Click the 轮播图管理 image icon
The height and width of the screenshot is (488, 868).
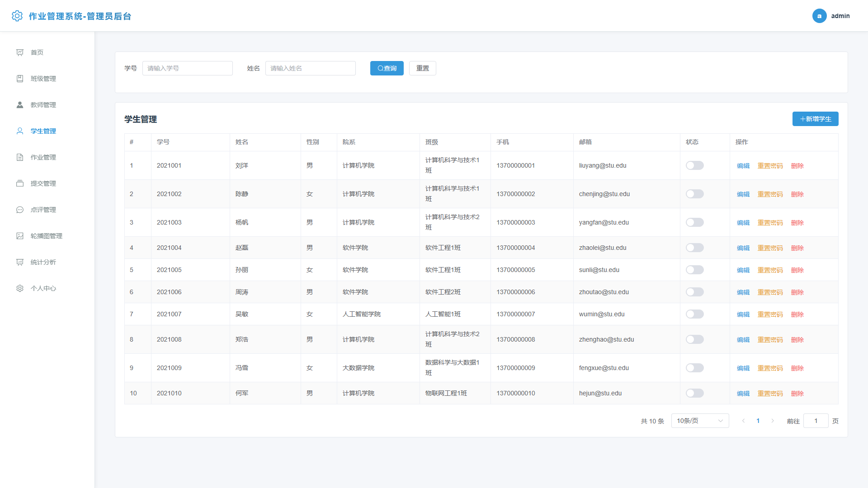coord(20,236)
